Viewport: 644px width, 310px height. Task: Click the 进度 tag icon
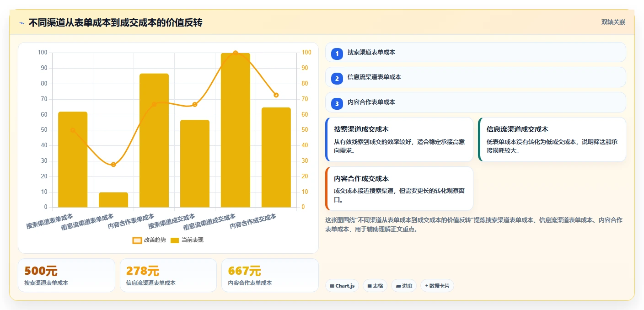click(x=398, y=286)
